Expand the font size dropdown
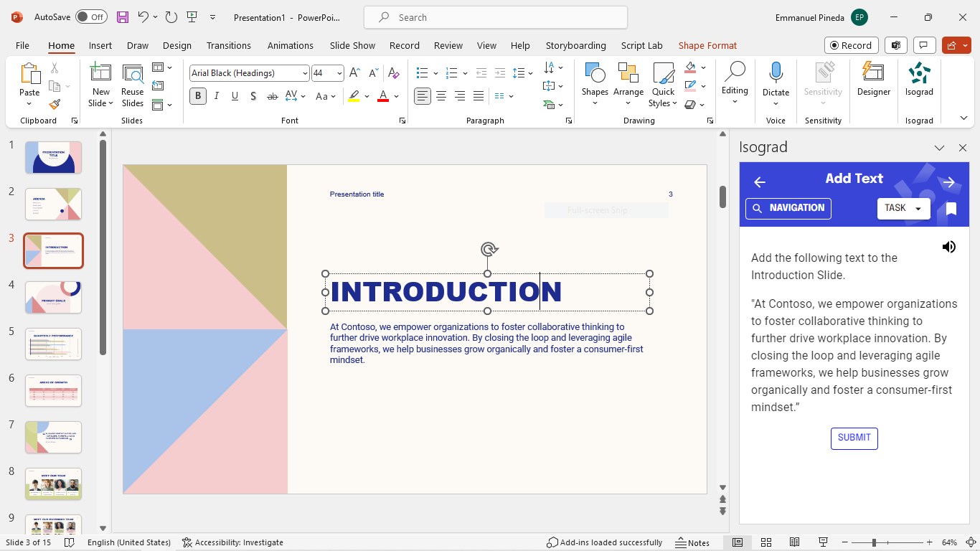Viewport: 980px width, 551px height. pyautogui.click(x=339, y=73)
